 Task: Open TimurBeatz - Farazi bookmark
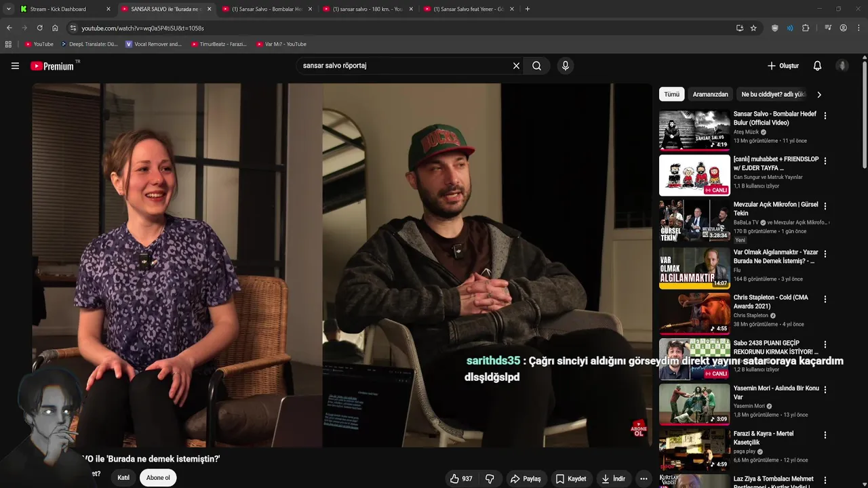219,44
